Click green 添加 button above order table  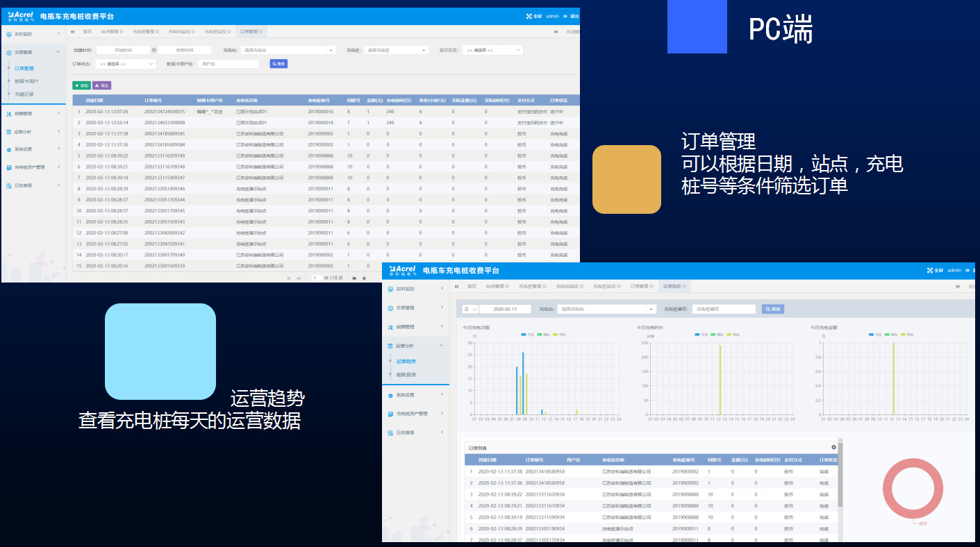[81, 85]
